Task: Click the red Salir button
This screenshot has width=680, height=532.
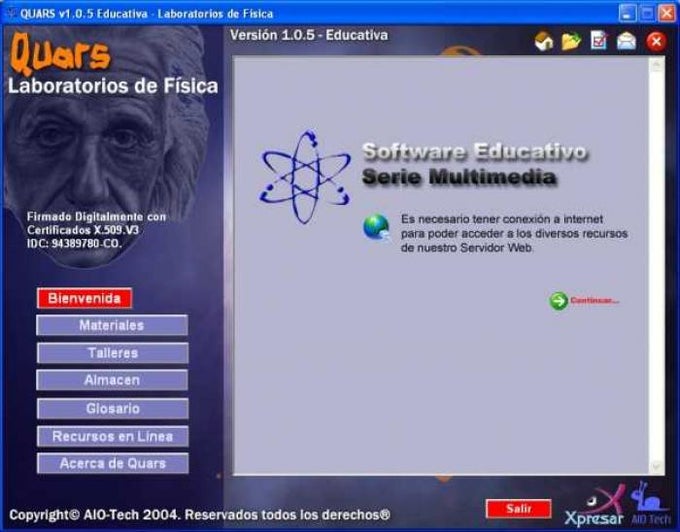Action: point(519,509)
